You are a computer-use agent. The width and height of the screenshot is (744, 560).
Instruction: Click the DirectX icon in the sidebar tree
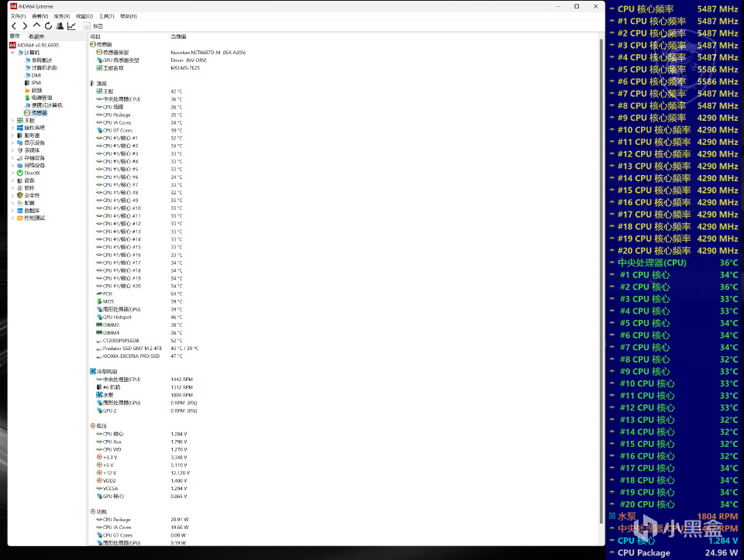click(x=20, y=173)
